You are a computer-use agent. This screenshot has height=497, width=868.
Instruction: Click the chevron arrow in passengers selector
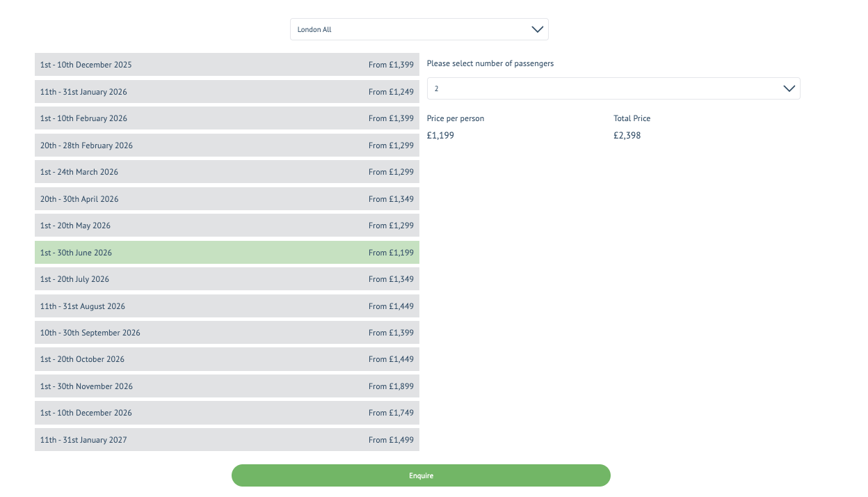(x=789, y=88)
